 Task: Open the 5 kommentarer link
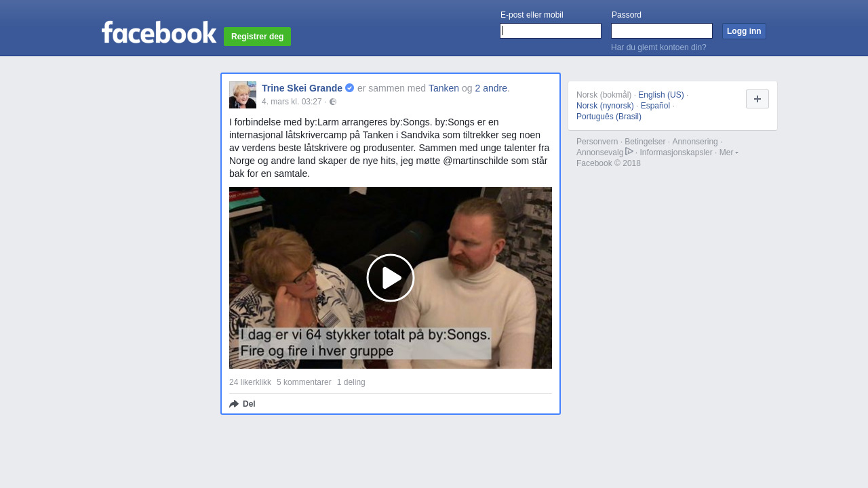coord(304,382)
